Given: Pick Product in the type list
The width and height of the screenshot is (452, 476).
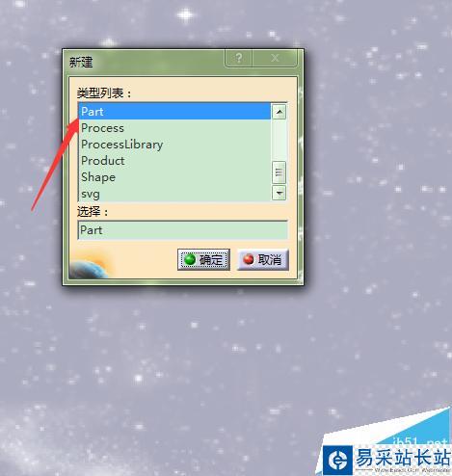Looking at the screenshot, I should point(174,161).
